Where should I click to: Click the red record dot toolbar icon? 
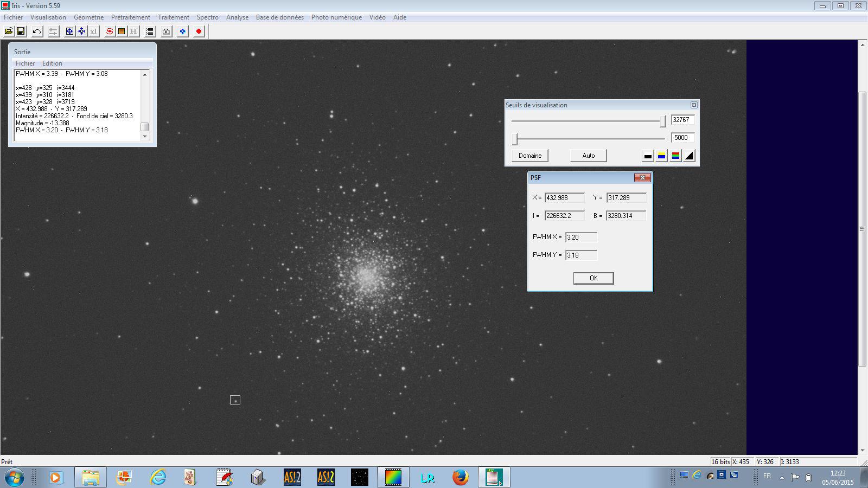(199, 31)
